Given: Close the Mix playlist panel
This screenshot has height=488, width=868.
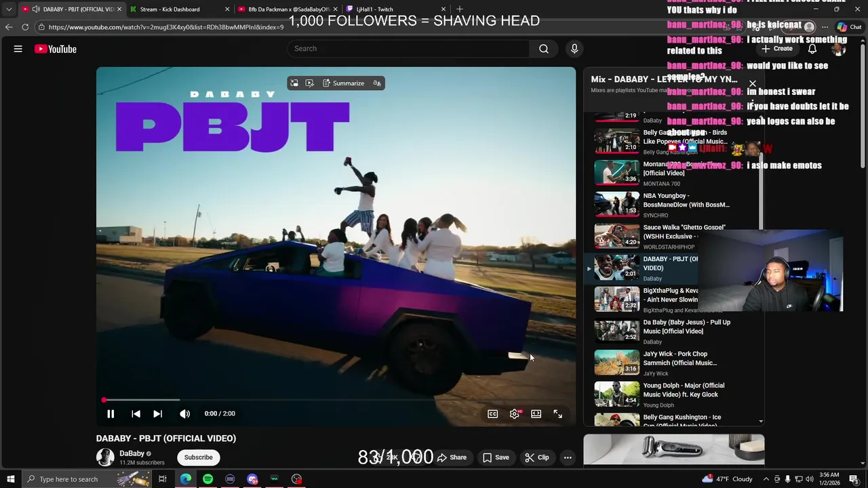Looking at the screenshot, I should [753, 84].
